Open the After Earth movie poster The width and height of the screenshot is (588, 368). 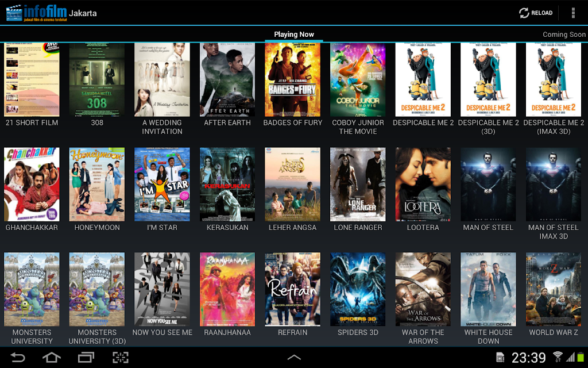tap(227, 79)
